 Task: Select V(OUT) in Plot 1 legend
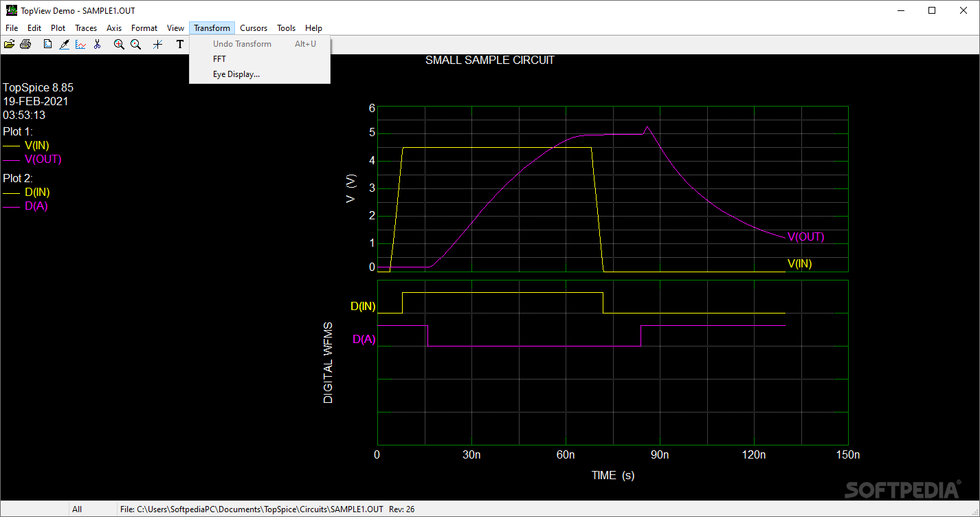[43, 159]
